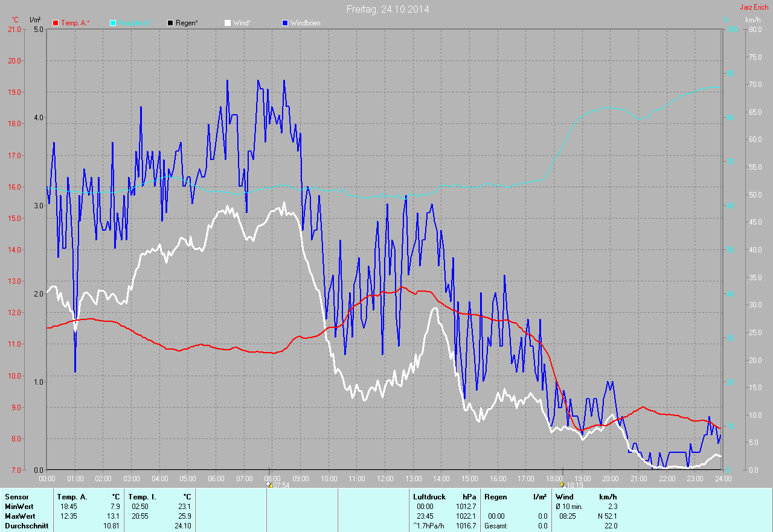Viewport: 773px width, 532px height.
Task: Click the pressure value '1022.1'
Action: [x=465, y=516]
